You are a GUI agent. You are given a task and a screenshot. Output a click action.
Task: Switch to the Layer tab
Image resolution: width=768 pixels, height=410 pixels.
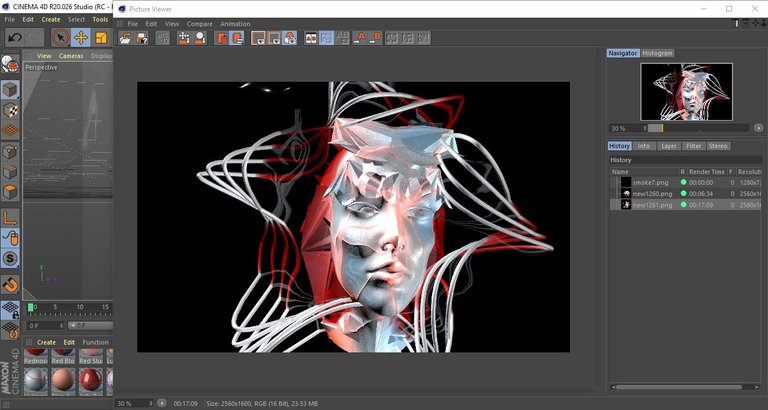(x=669, y=146)
